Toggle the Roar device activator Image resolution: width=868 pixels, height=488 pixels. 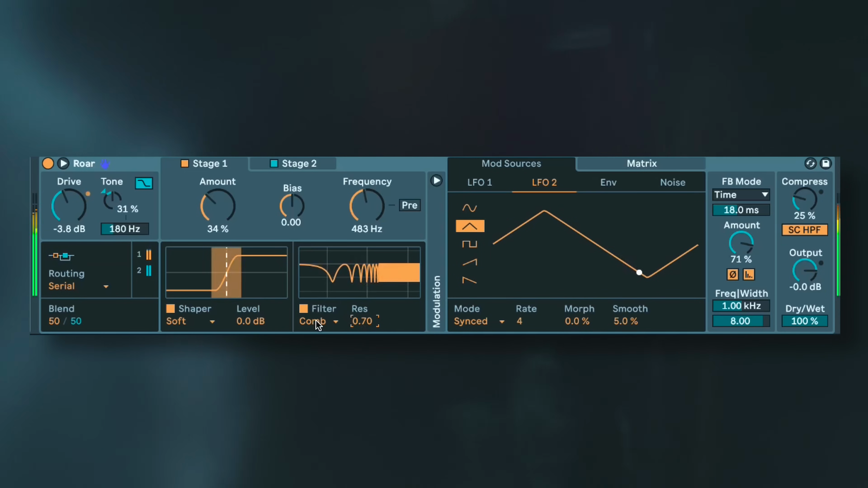pyautogui.click(x=48, y=164)
